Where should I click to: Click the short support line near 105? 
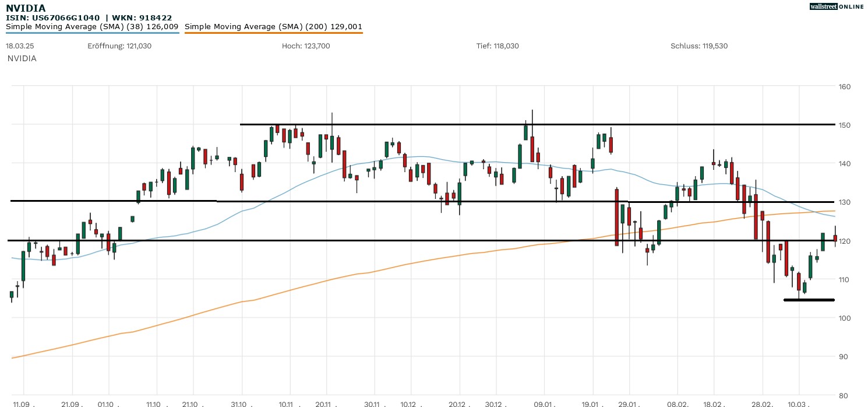[x=809, y=300]
